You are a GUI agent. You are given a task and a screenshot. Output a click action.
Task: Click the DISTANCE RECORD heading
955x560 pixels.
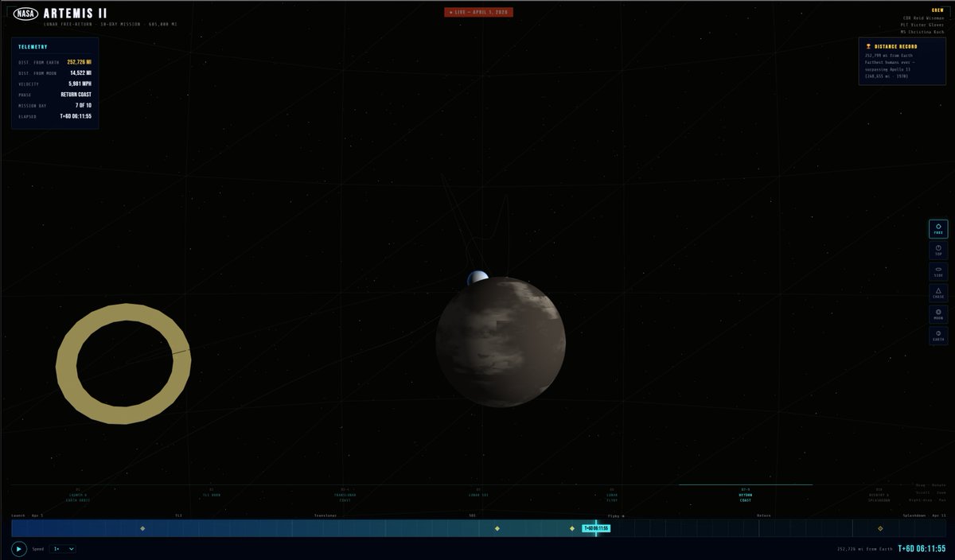coord(895,46)
